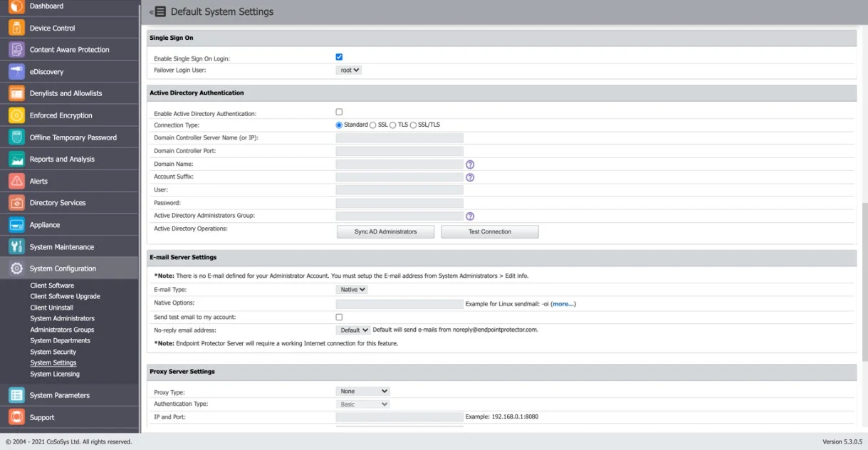The image size is (868, 450).
Task: Click Domain Controller Server Name field
Action: coord(399,138)
